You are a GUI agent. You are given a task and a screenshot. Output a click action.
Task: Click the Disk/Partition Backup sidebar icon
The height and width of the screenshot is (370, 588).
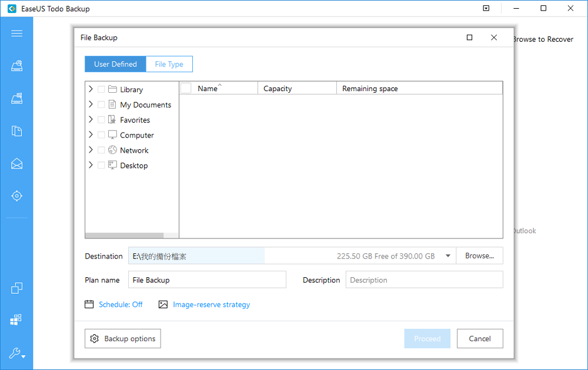tap(16, 66)
